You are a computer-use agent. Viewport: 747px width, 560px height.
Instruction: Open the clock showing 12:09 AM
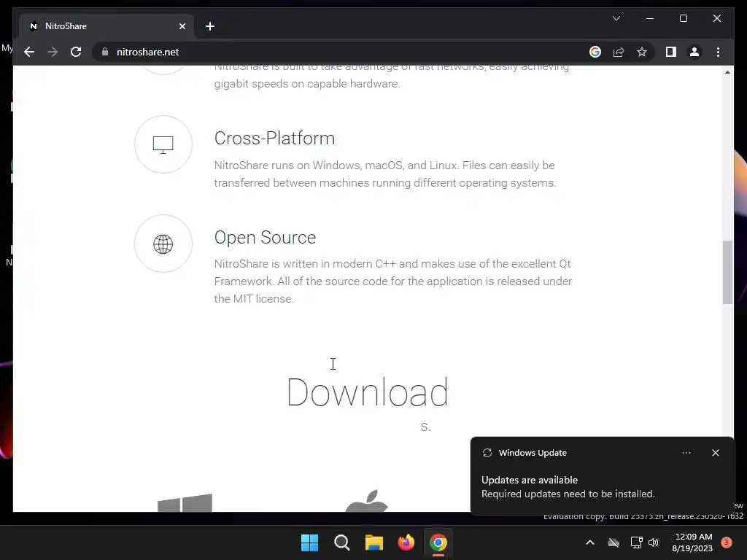tap(693, 542)
